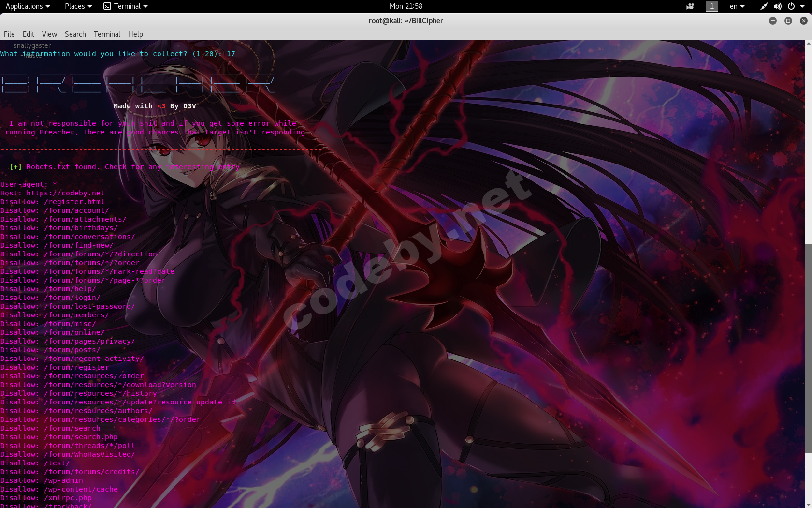Click the 'Disallow: /register.html' line
This screenshot has width=812, height=508.
(x=53, y=202)
